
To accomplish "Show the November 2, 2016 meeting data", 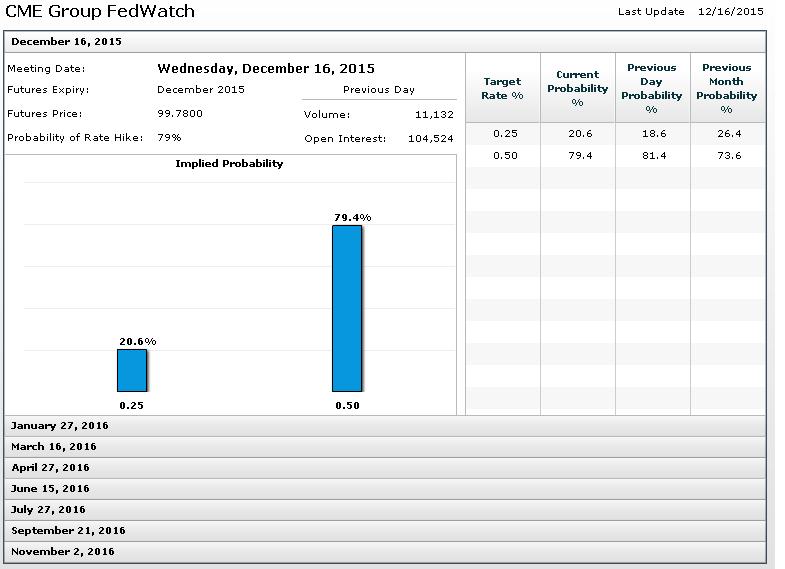I will [384, 552].
